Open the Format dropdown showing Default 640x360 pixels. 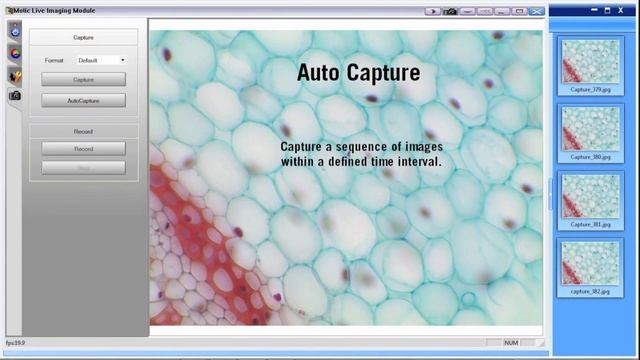tap(101, 60)
